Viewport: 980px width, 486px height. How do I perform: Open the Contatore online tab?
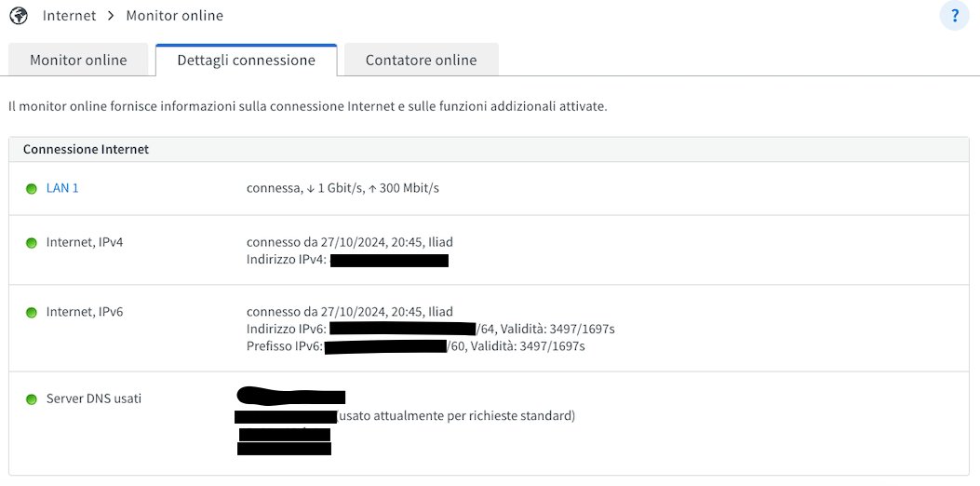(421, 61)
